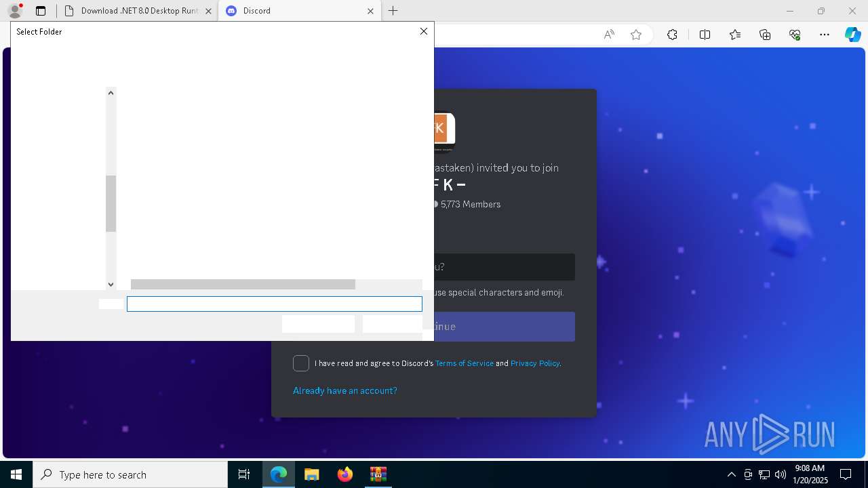Close the Download .NET 8.0 tab

click(x=208, y=11)
